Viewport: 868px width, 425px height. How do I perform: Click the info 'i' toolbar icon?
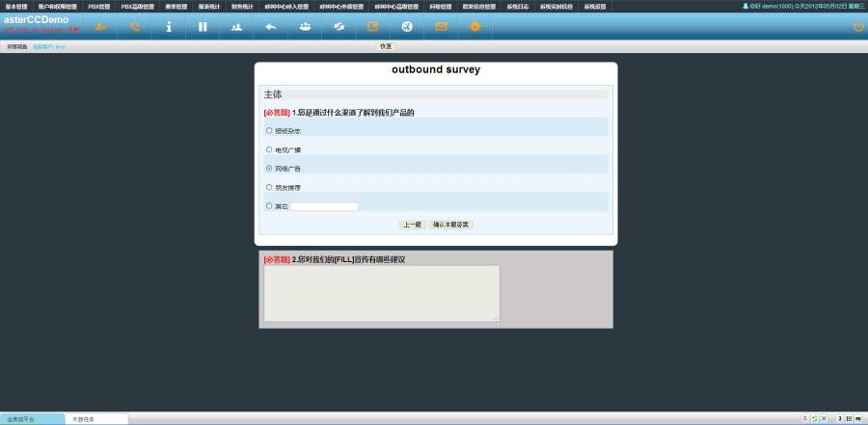pyautogui.click(x=169, y=27)
